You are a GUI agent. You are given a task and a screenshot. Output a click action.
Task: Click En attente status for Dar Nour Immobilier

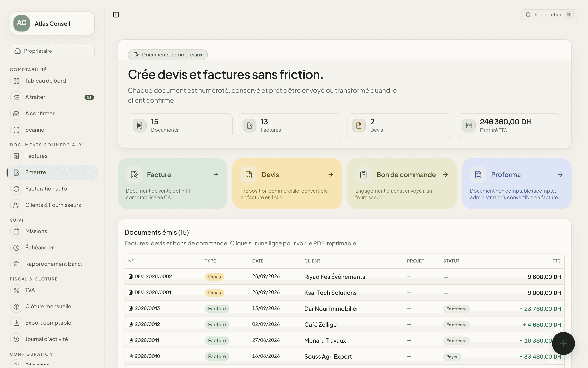[456, 309]
